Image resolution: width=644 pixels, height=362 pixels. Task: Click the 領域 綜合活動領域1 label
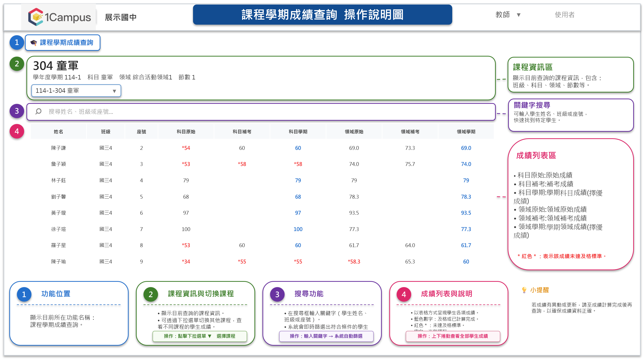pos(146,77)
